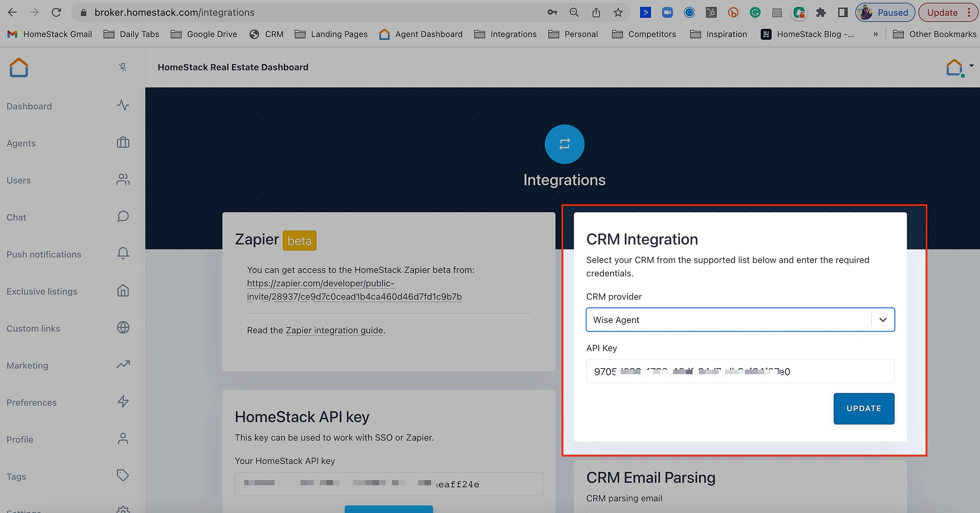The height and width of the screenshot is (513, 980).
Task: Open the saved passwords key icon
Action: [552, 13]
